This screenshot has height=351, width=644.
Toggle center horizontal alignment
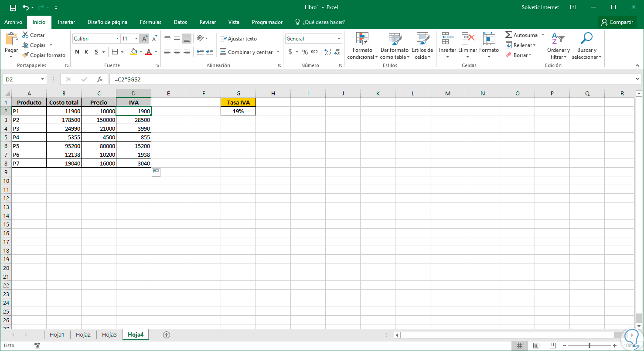click(177, 52)
